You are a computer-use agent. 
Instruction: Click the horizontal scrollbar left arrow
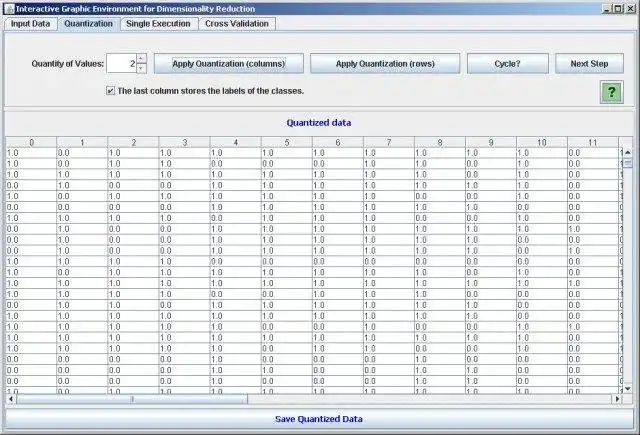click(x=11, y=399)
